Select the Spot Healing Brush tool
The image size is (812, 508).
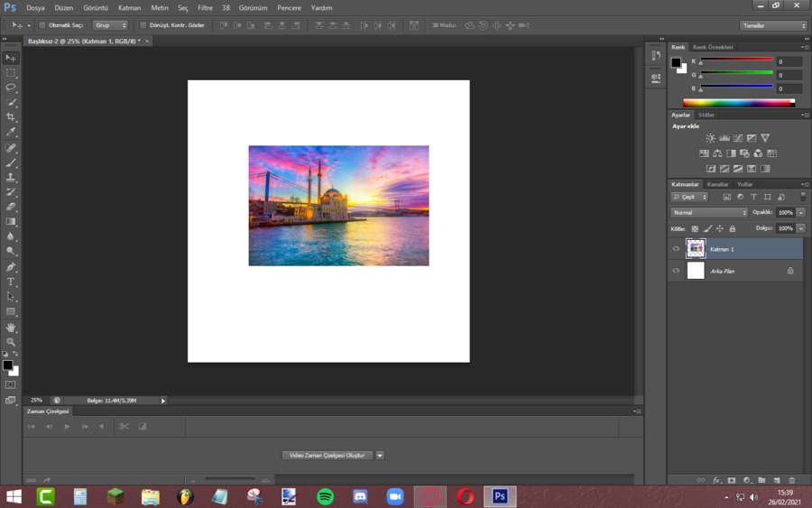[x=10, y=148]
